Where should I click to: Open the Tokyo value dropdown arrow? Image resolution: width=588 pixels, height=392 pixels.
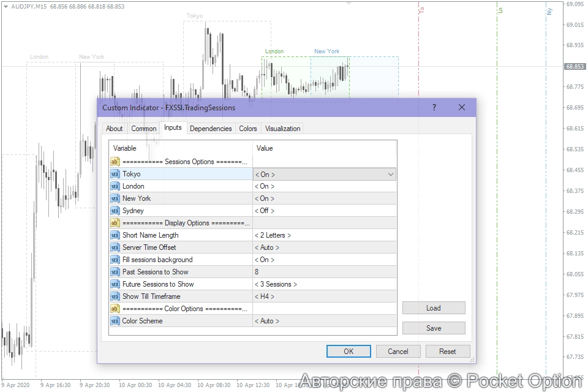[x=390, y=175]
